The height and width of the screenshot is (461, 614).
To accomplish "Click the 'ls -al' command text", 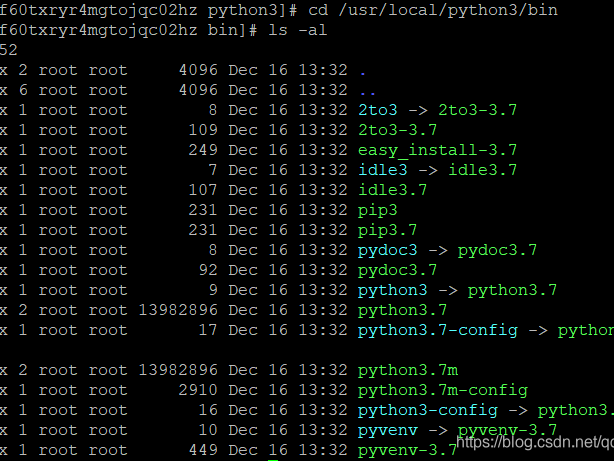I will (x=298, y=30).
